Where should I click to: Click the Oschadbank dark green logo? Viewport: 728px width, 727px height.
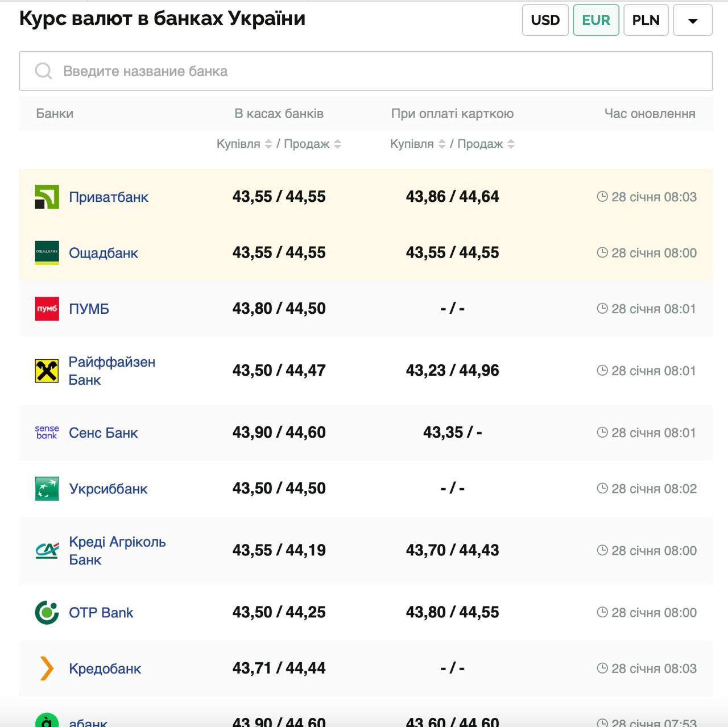(47, 253)
